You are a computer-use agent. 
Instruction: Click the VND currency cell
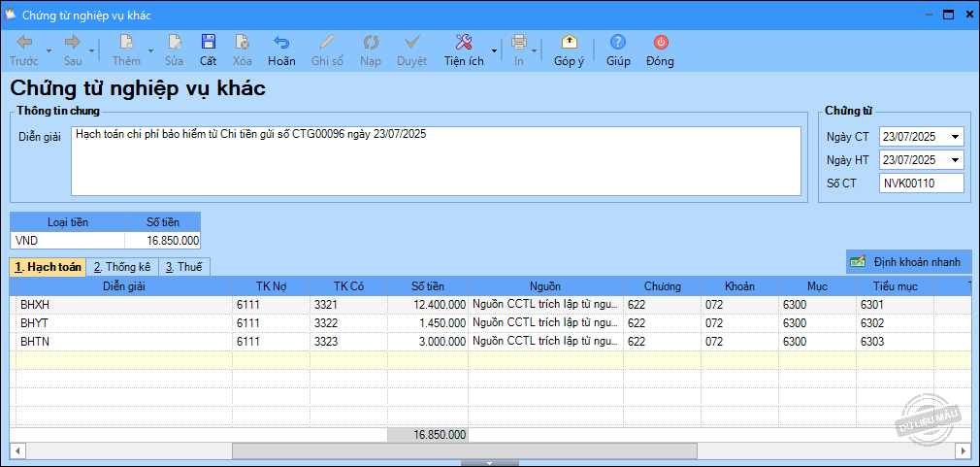click(68, 240)
